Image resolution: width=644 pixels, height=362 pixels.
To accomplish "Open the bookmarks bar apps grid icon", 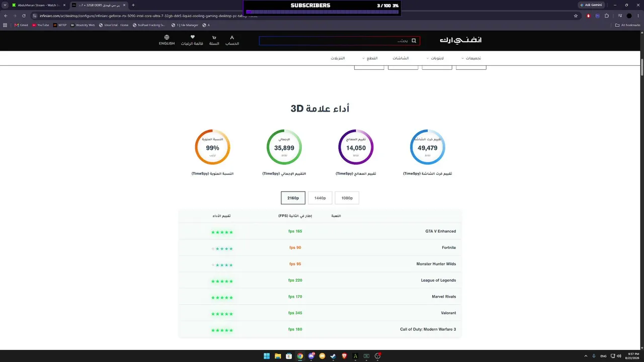I will 6,25.
